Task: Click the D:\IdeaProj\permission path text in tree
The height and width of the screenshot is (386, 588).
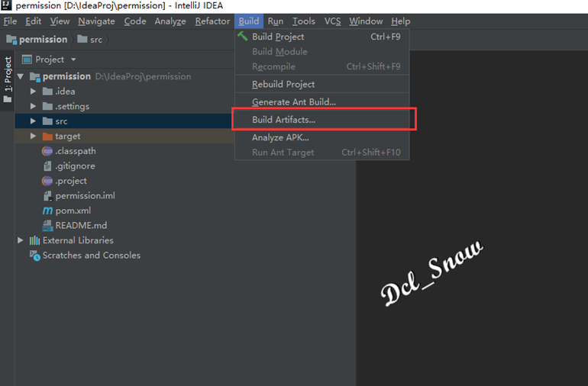Action: [143, 76]
